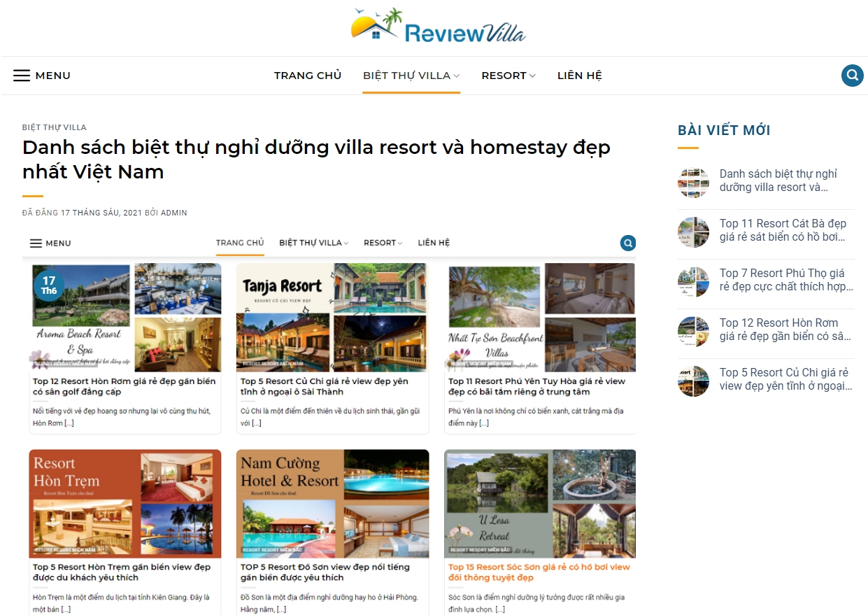The image size is (868, 615).
Task: Click the search icon inside the article screenshot
Action: point(628,243)
